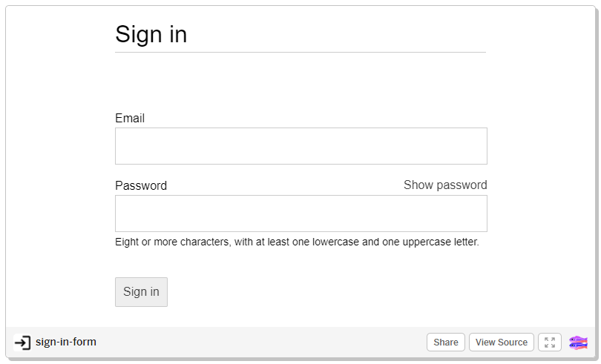Toggle Show password visibility
This screenshot has width=601, height=364.
click(x=445, y=185)
